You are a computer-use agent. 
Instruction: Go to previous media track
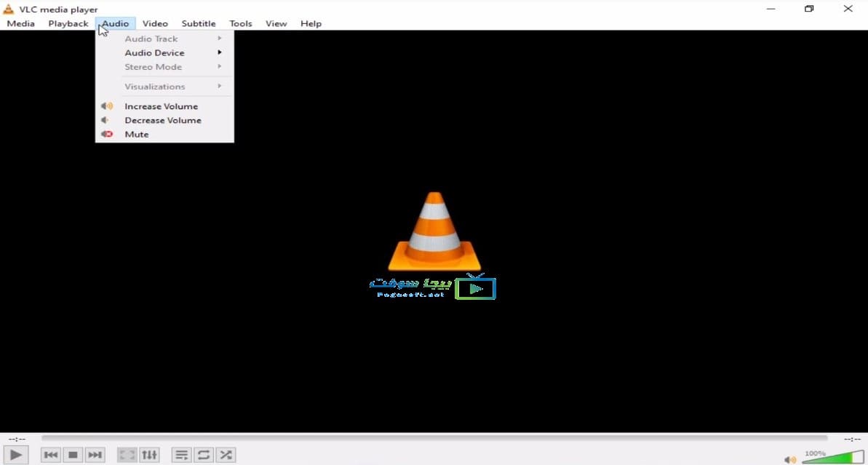[x=51, y=455]
